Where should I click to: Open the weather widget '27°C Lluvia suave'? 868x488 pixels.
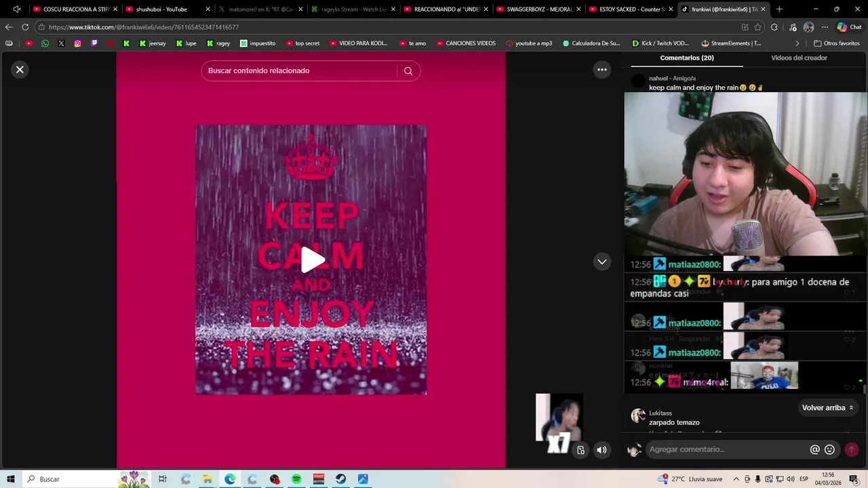pos(690,479)
